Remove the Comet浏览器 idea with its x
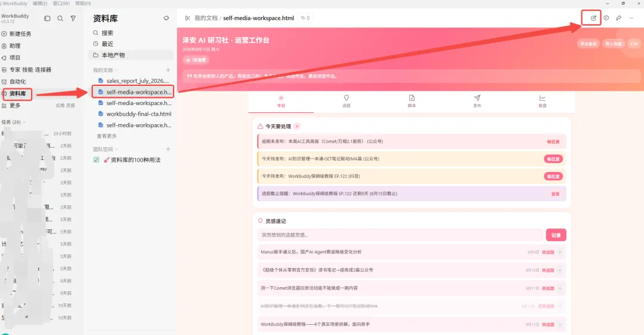 click(560, 288)
